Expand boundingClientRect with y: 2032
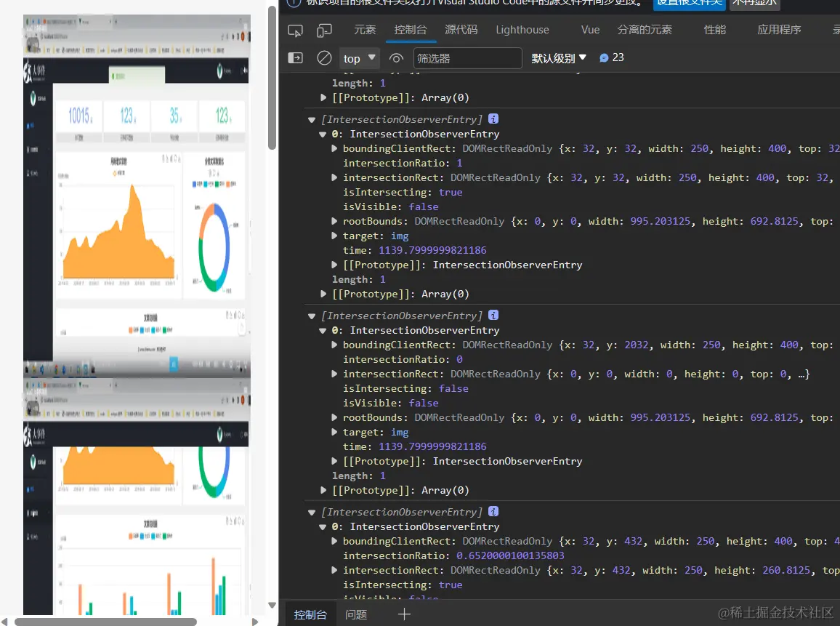Screen dimensions: 840x626 click(x=334, y=345)
